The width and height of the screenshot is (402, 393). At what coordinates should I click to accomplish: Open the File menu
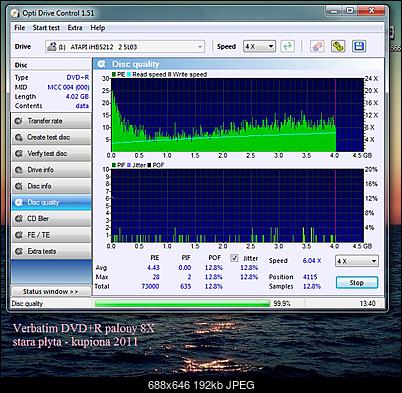20,28
